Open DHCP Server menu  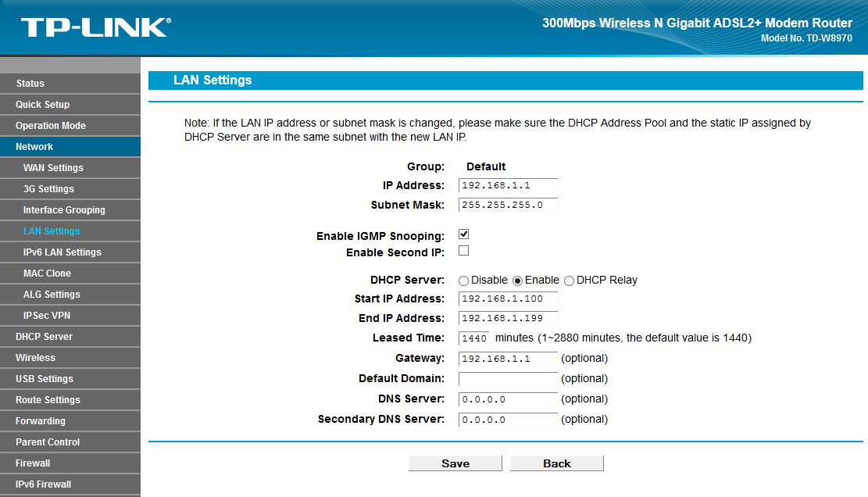point(70,337)
